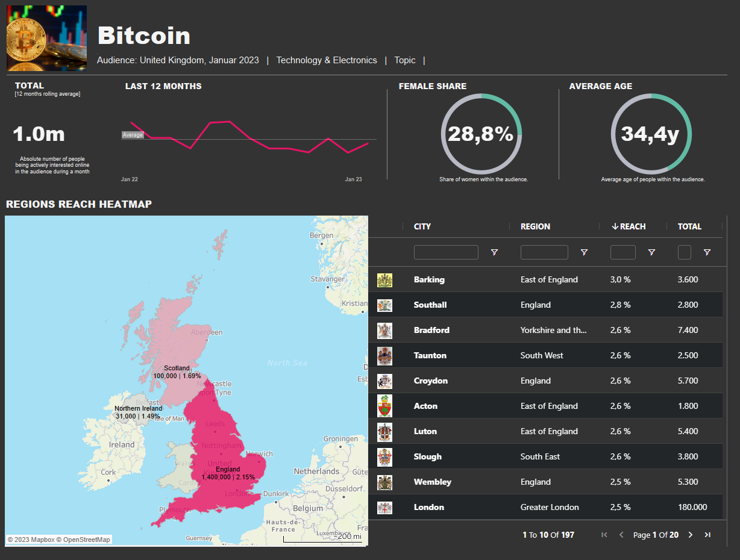Click the Southall city crest icon

(x=384, y=305)
